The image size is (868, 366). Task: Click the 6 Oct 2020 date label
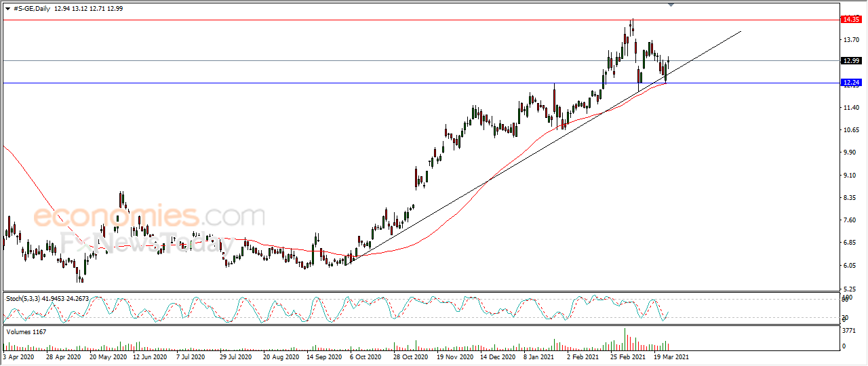[366, 356]
